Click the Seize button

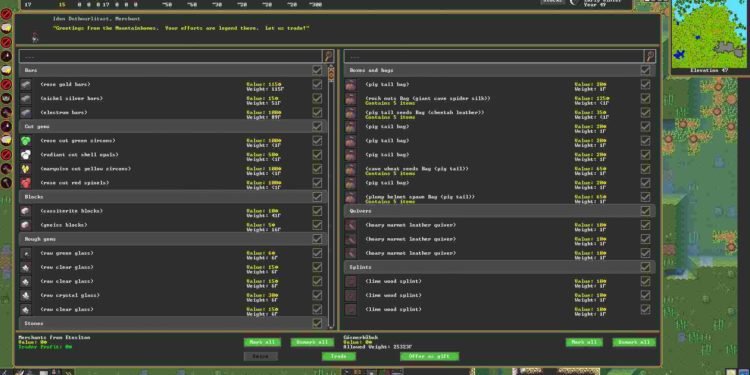pyautogui.click(x=260, y=356)
